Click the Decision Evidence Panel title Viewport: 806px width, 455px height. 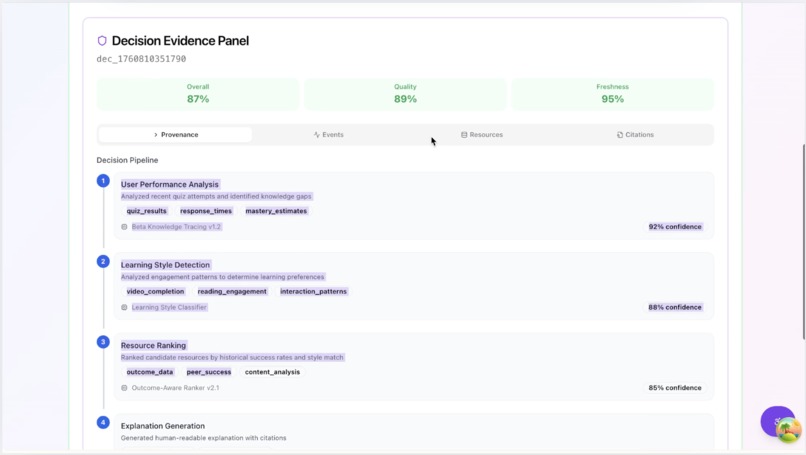180,41
